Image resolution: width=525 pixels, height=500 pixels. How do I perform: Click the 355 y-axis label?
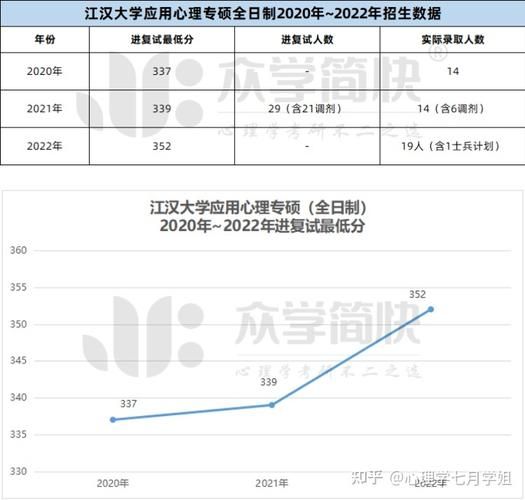(18, 287)
